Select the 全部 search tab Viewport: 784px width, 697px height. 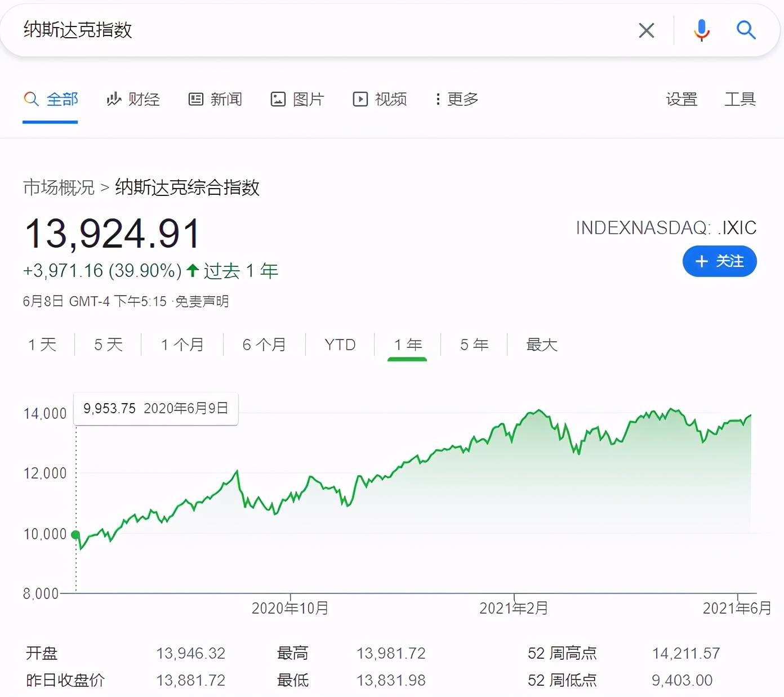50,100
